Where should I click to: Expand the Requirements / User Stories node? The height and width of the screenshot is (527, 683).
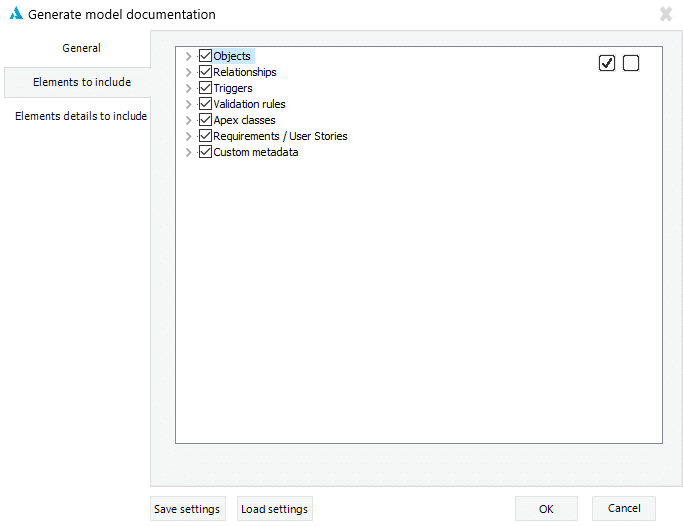click(188, 137)
